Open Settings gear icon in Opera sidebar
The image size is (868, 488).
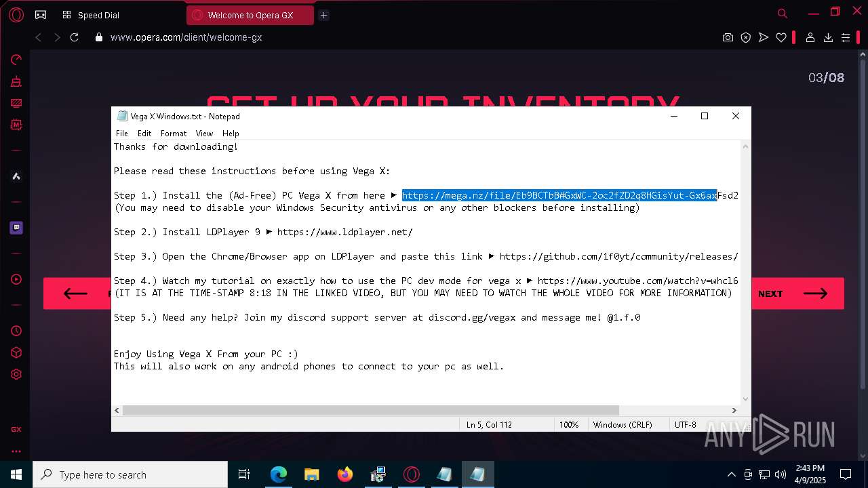click(x=16, y=374)
